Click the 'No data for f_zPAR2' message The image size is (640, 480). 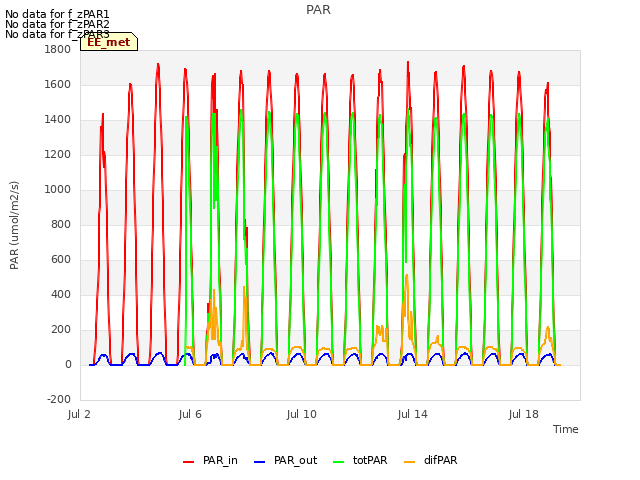[x=57, y=24]
